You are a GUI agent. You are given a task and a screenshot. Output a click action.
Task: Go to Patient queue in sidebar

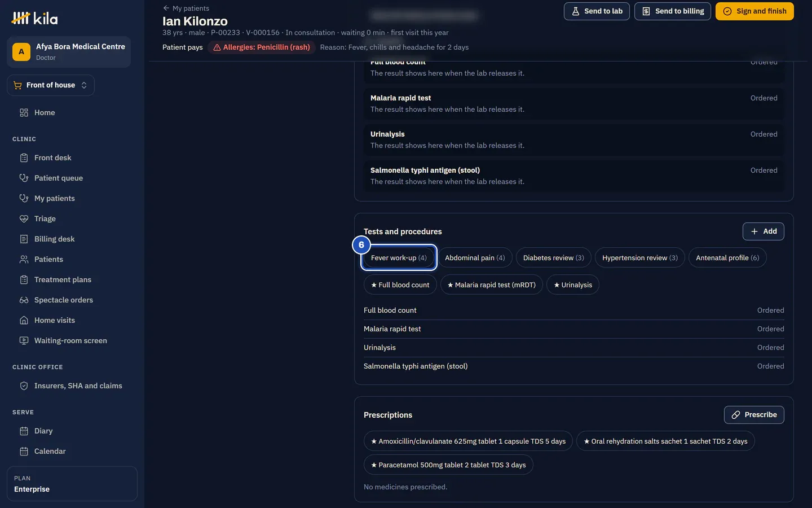click(59, 178)
